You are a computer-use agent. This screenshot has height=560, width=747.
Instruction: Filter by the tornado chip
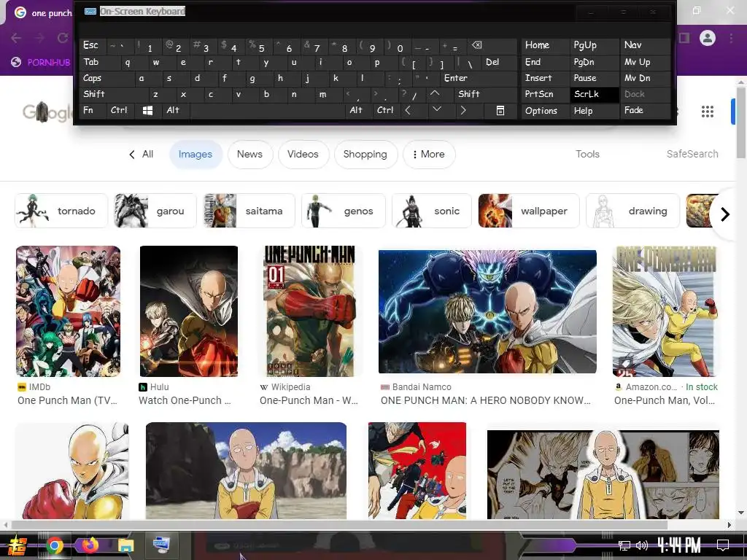pyautogui.click(x=61, y=211)
